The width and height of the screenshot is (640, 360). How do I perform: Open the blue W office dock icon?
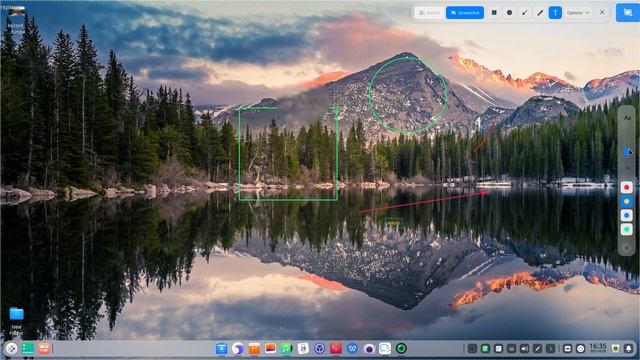pyautogui.click(x=352, y=349)
